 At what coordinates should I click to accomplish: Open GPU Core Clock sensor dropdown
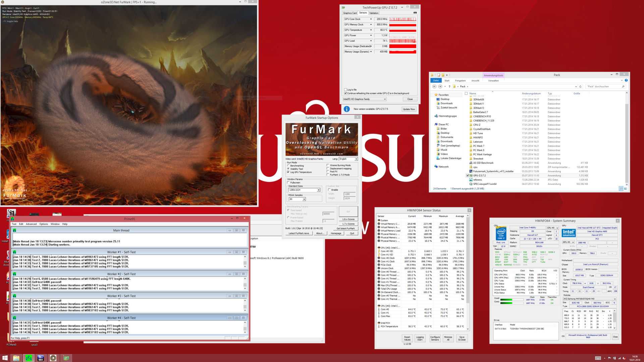(371, 19)
